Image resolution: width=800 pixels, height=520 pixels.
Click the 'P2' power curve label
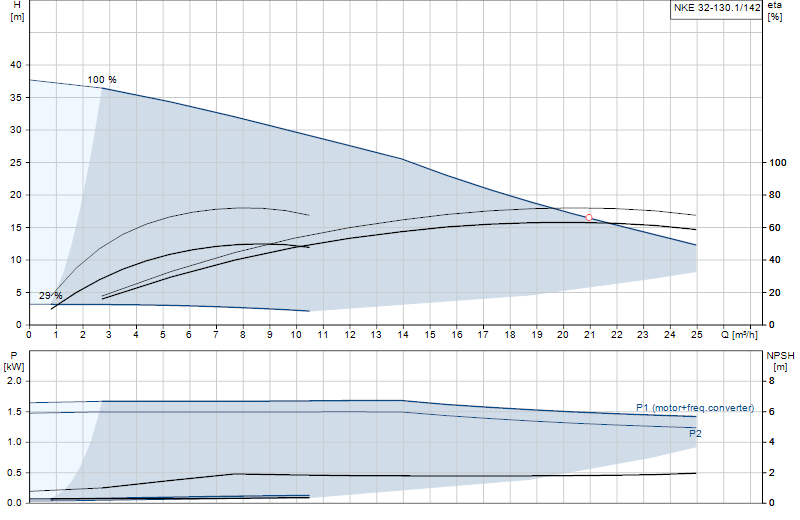coord(695,434)
